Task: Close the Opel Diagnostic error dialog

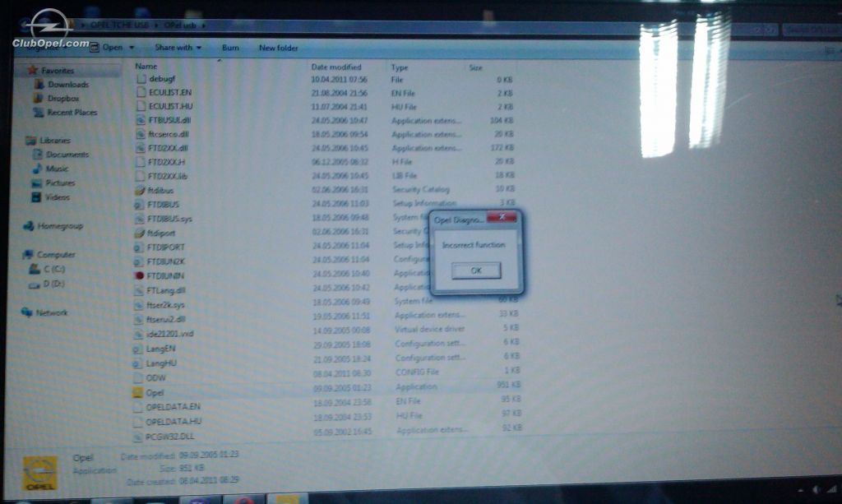Action: tap(502, 217)
